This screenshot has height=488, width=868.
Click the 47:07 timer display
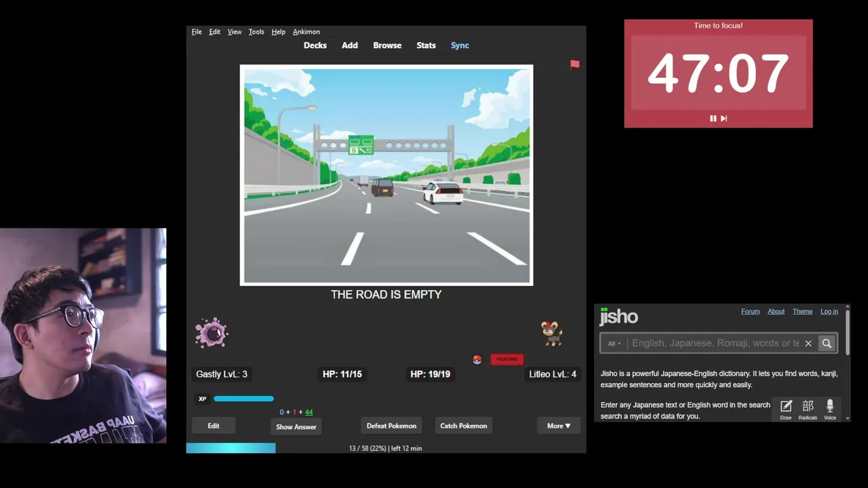click(718, 72)
